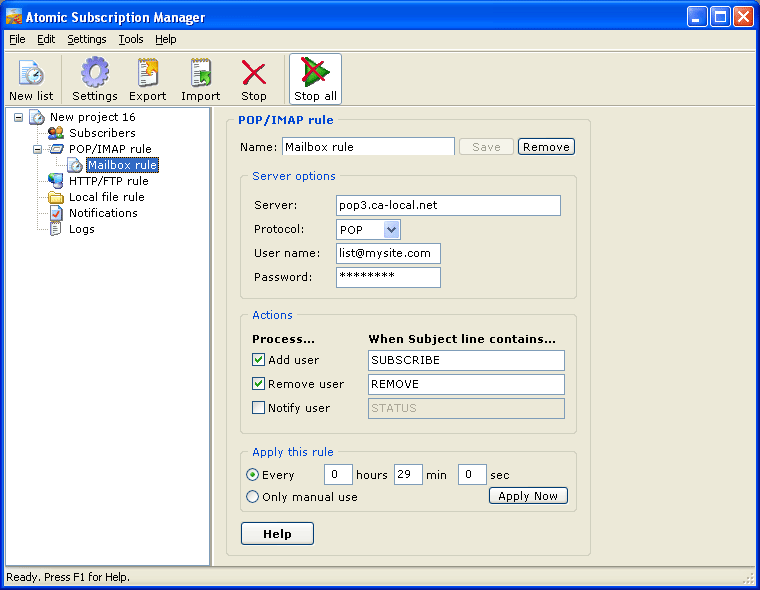Select Notifications tree item

[x=103, y=213]
